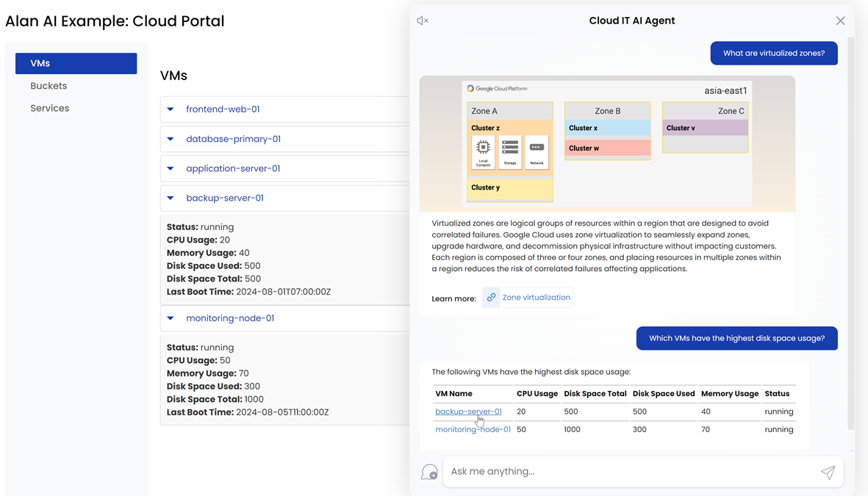Click the Ask me anything input field
This screenshot has height=496, width=868.
click(628, 472)
